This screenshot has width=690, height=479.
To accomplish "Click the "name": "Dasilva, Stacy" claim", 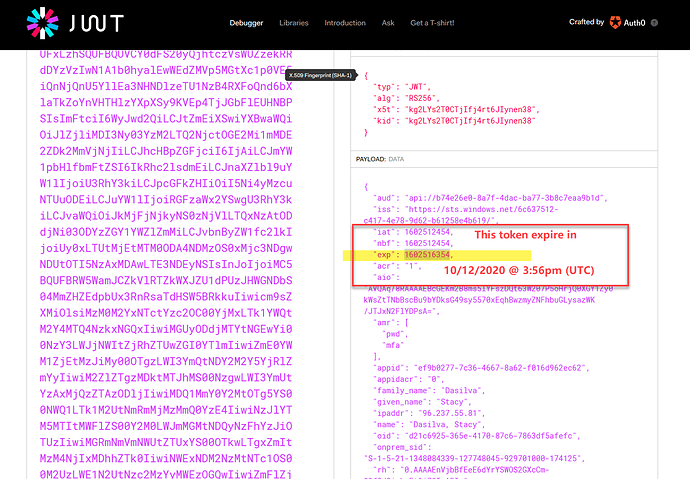I will pyautogui.click(x=429, y=424).
